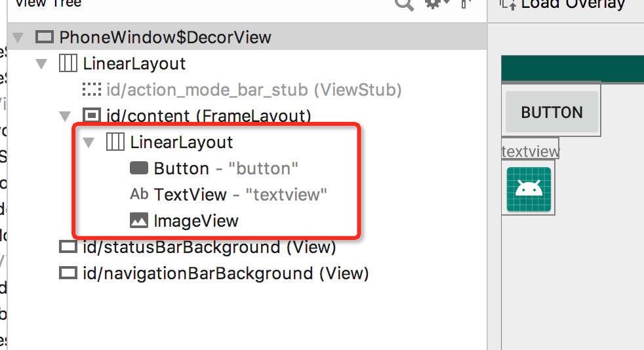Viewport: 644px width, 350px height.
Task: Collapse the PhoneWindow$DecorView node
Action: point(18,38)
